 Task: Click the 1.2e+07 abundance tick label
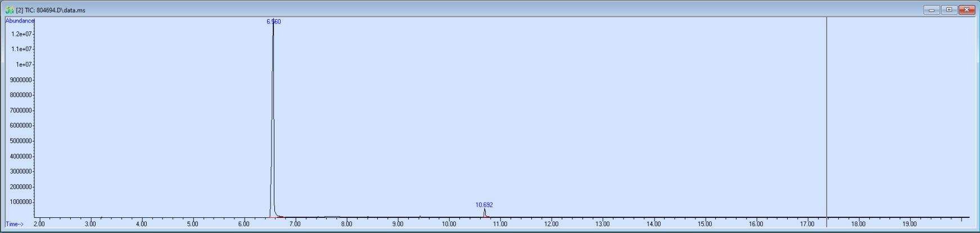(22, 34)
